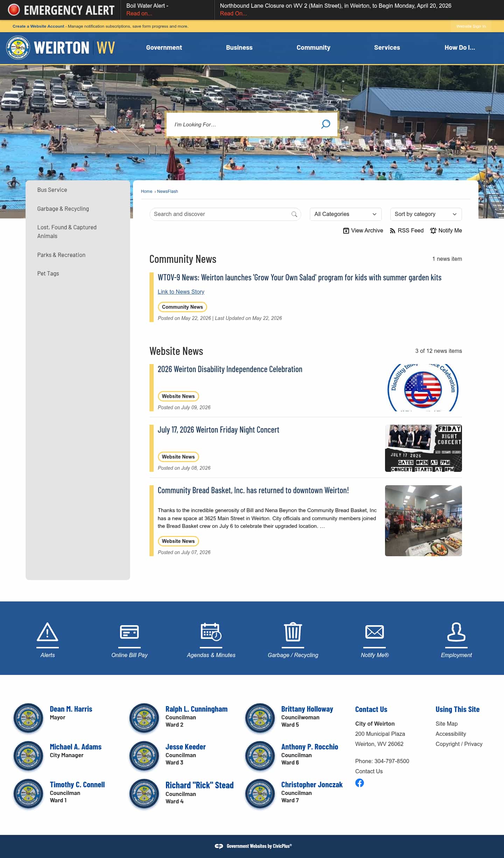Viewport: 504px width, 858px height.
Task: Click Create a Website Account link
Action: [38, 26]
